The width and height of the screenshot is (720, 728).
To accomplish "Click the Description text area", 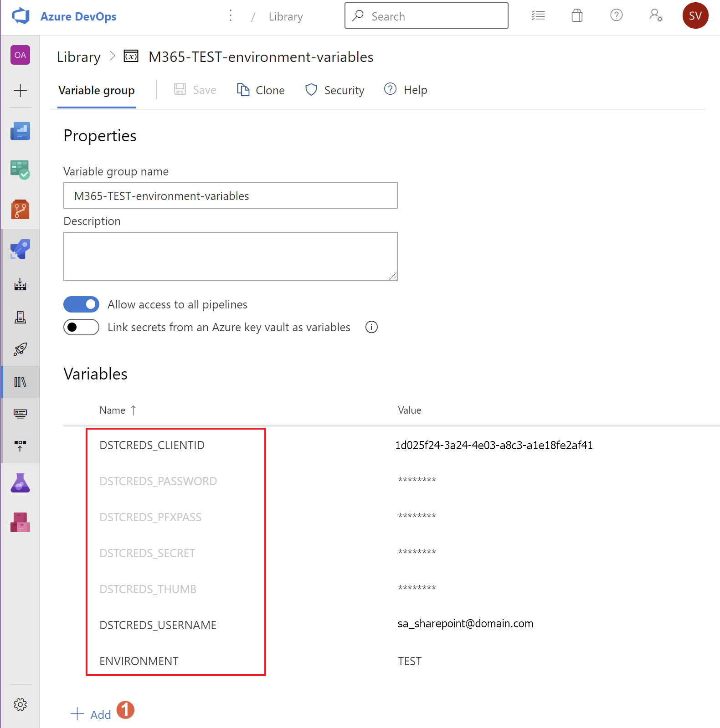I will tap(231, 256).
